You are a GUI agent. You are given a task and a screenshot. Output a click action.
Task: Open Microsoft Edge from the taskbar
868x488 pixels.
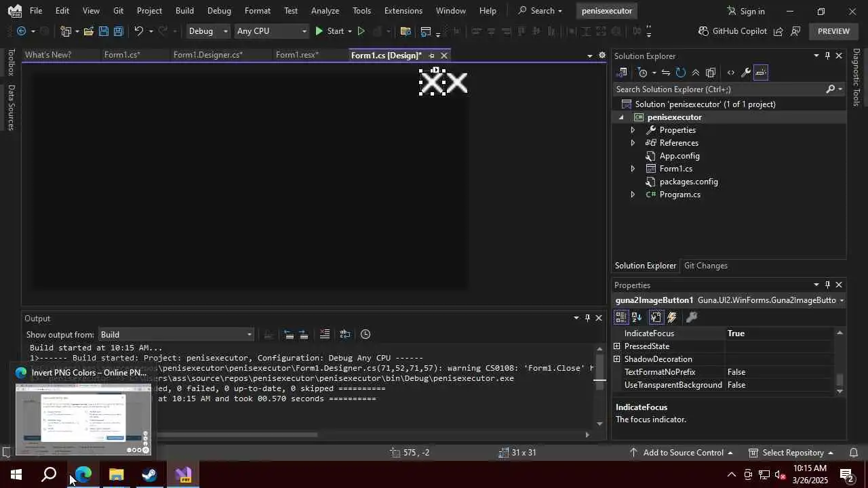pos(83,474)
